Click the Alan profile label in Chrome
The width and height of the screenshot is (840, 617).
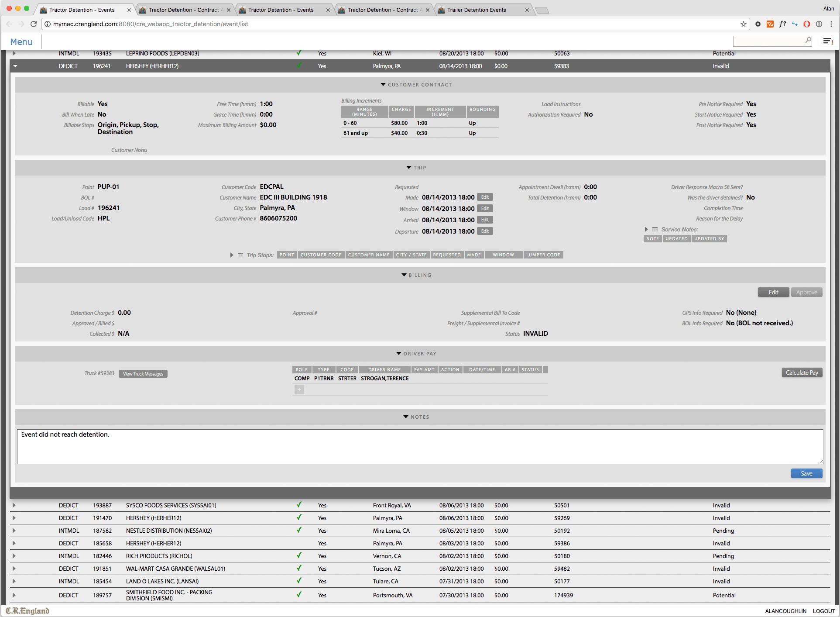(x=829, y=9)
